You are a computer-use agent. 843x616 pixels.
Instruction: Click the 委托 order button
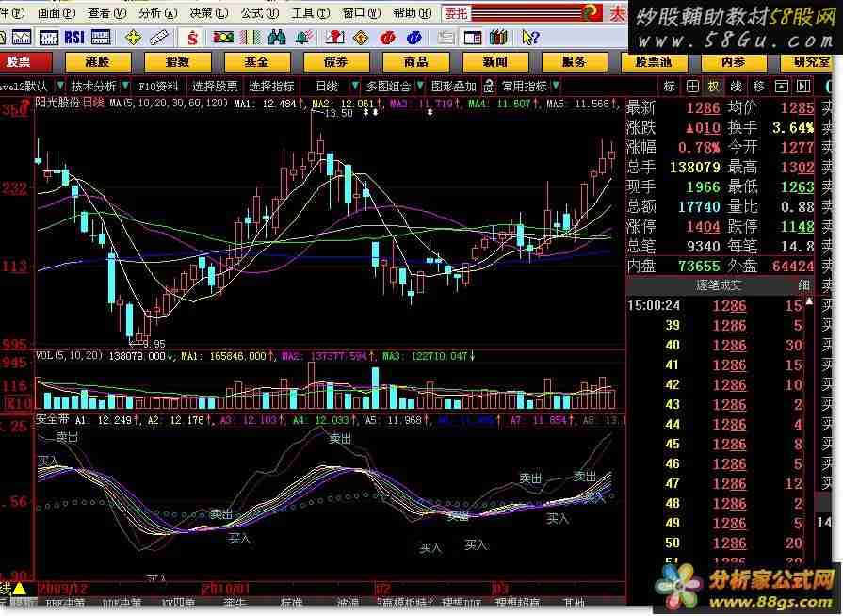tap(457, 13)
